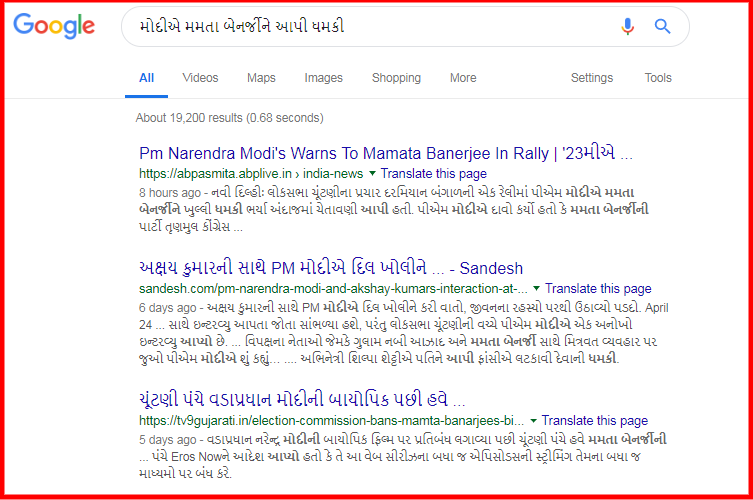This screenshot has width=753, height=500.
Task: Open the Settings menu
Action: tap(592, 78)
